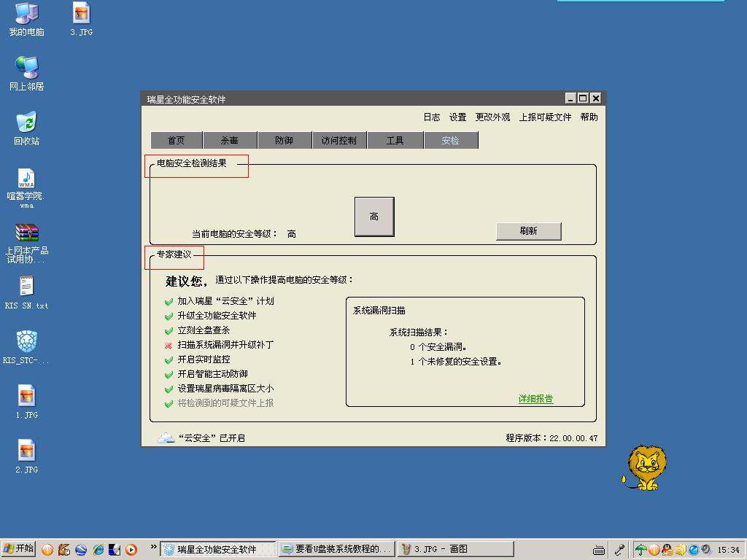Open the 上报可疑文件 menu
747x560 pixels.
point(546,117)
